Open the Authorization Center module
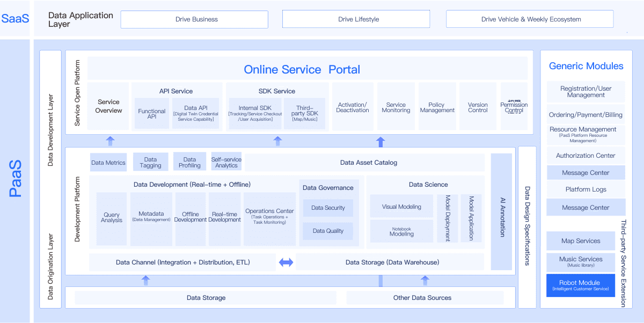 coord(586,156)
